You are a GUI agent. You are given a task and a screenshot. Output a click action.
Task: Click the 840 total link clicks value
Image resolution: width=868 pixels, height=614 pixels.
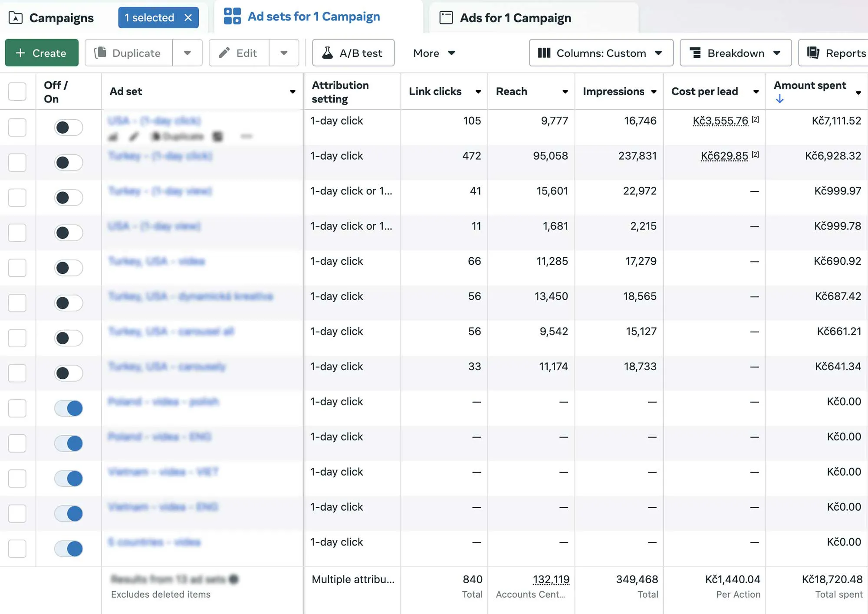(x=473, y=579)
